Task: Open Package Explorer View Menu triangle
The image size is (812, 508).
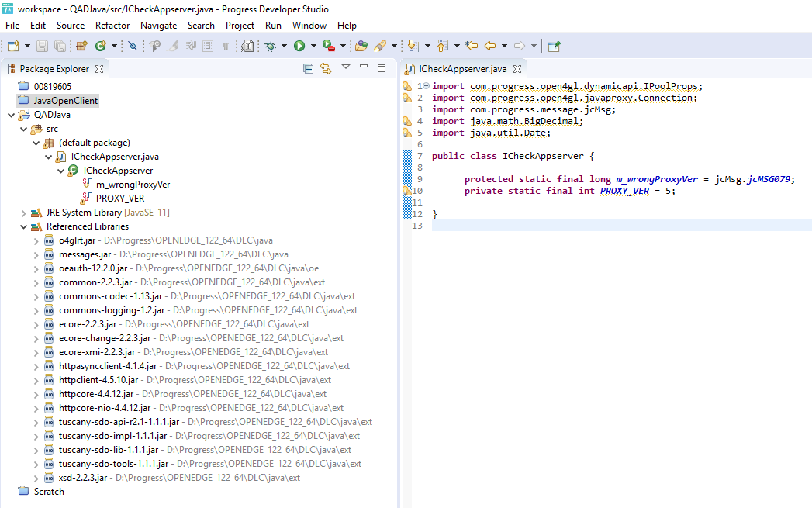Action: pos(346,67)
